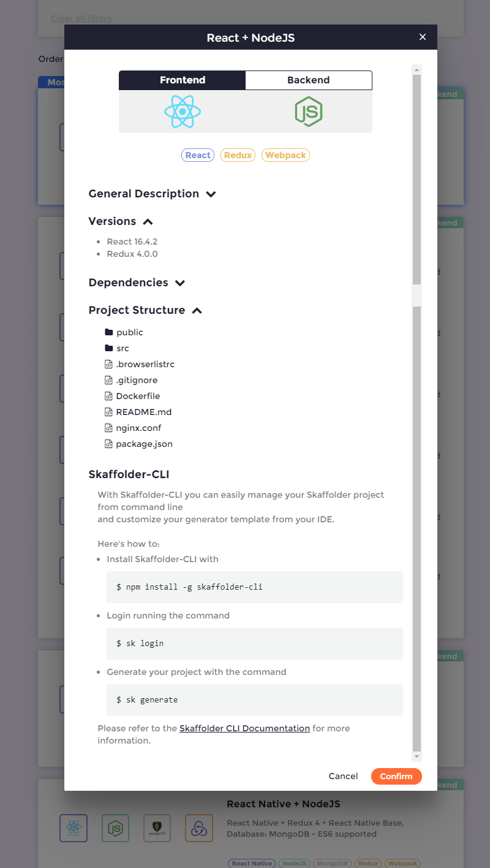This screenshot has height=868, width=490.
Task: Switch to the Backend tab
Action: (308, 80)
